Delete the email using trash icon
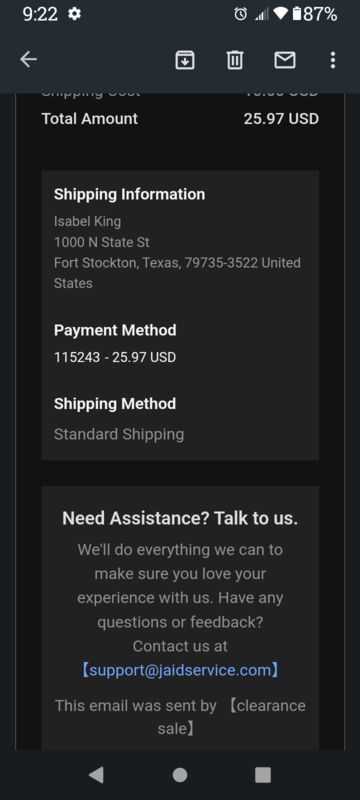360x800 pixels. click(x=235, y=60)
